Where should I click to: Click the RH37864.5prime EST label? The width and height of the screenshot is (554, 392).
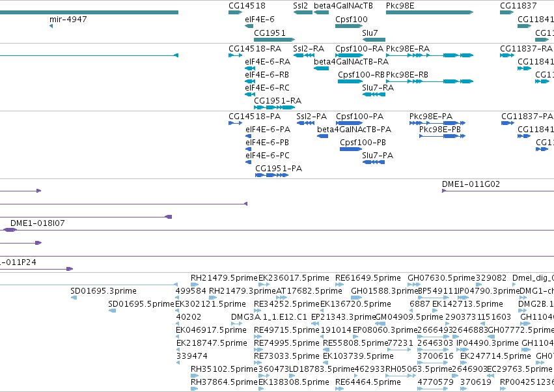pos(225,382)
